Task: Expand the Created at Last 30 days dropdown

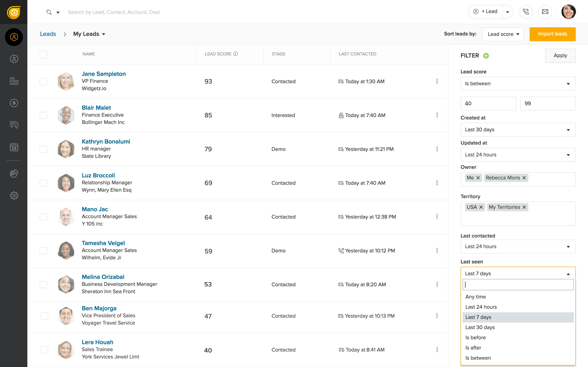Action: pos(518,130)
